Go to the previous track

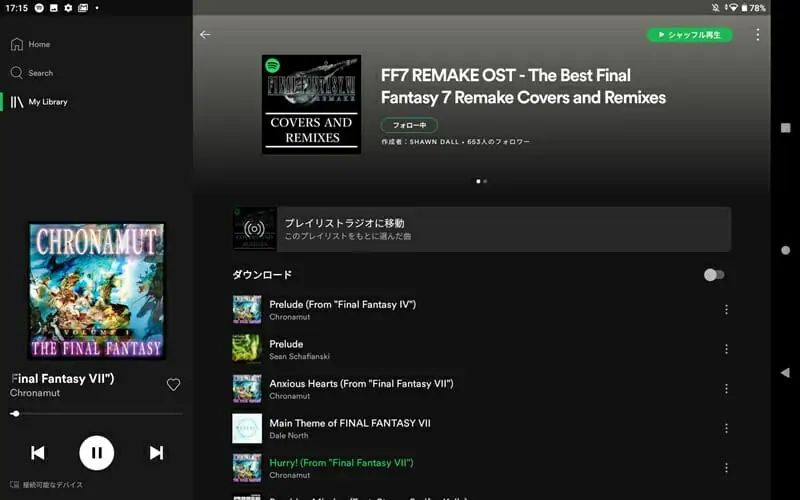click(38, 453)
